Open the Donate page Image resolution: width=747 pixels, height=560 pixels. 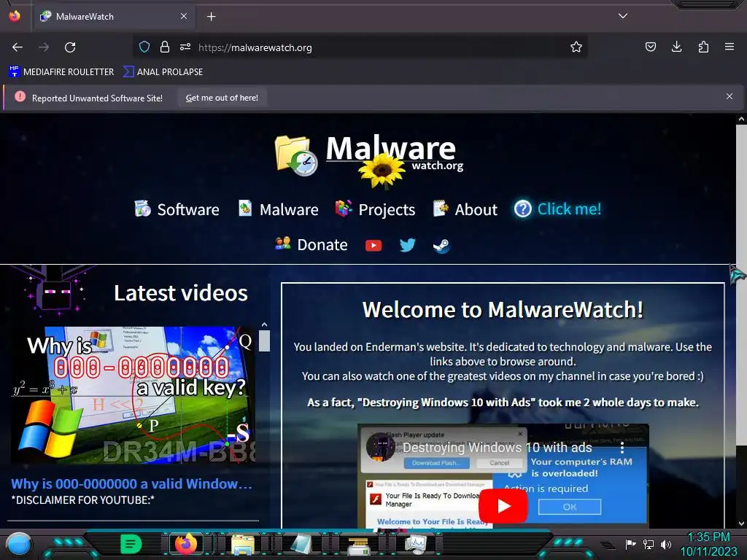[311, 245]
